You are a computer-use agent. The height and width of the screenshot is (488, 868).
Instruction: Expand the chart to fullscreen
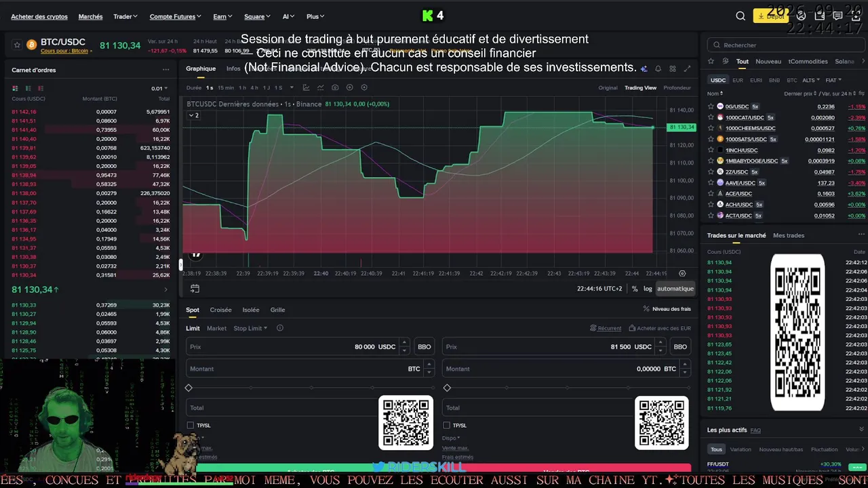(x=687, y=68)
